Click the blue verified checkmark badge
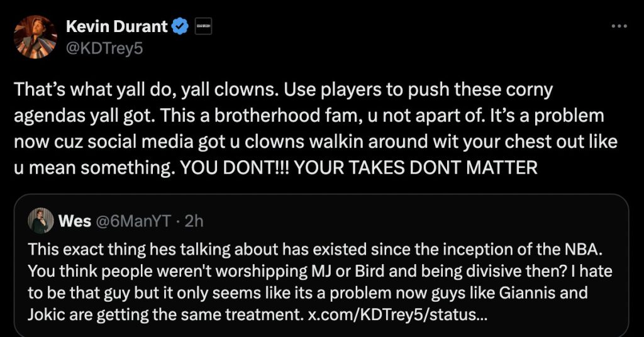The image size is (644, 337). tap(181, 26)
